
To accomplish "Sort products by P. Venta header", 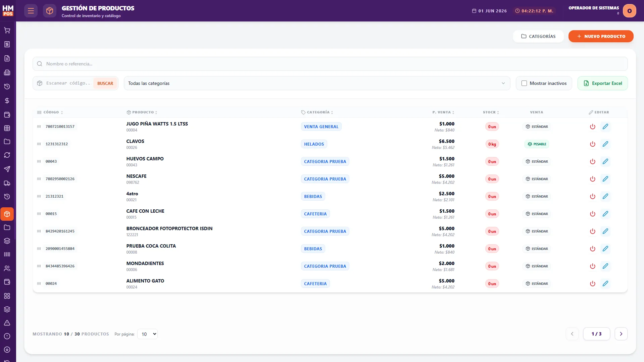I will (443, 112).
